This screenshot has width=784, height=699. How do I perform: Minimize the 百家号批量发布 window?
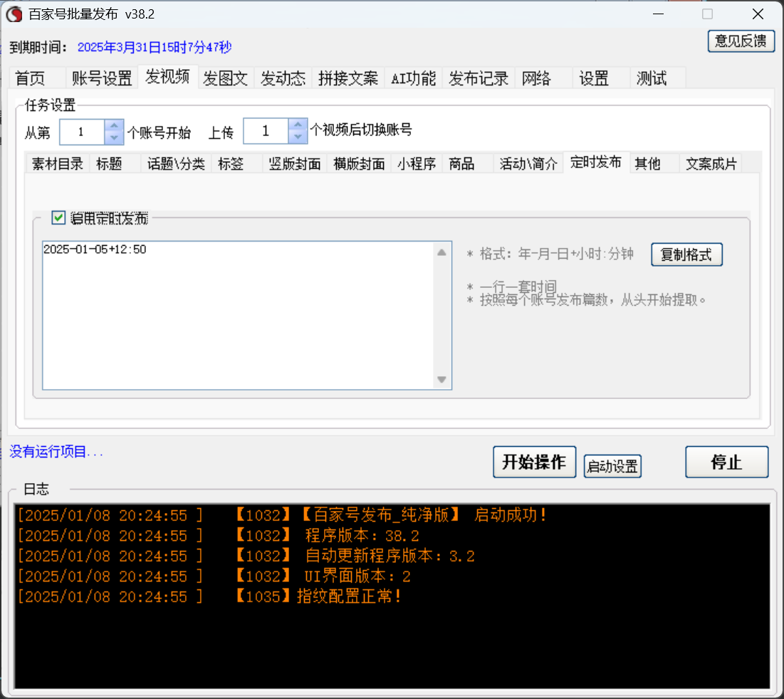tap(659, 14)
